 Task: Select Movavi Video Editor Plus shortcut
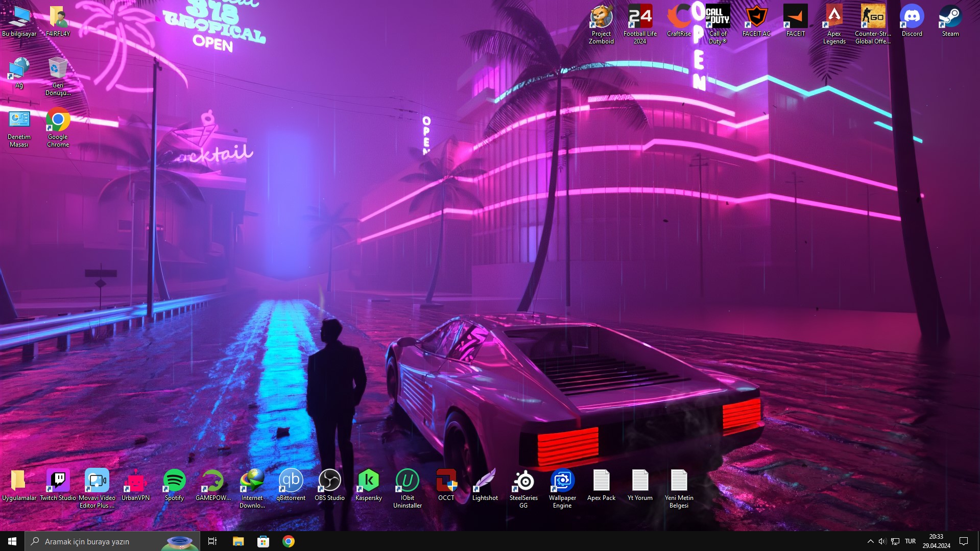(97, 489)
